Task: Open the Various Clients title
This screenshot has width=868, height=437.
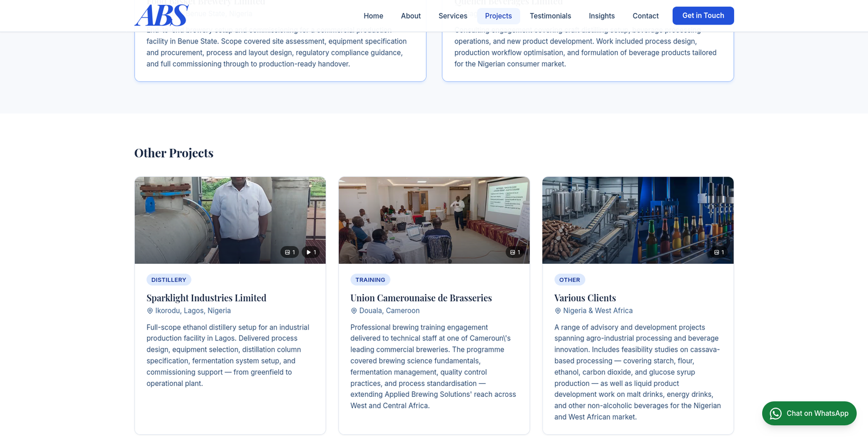Action: [585, 297]
